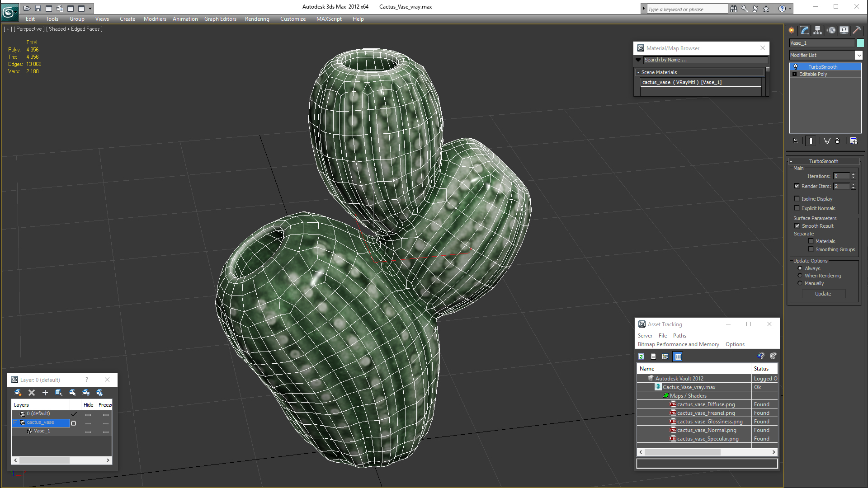
Task: Click Pin Stack icon below modifier stack
Action: (x=796, y=141)
